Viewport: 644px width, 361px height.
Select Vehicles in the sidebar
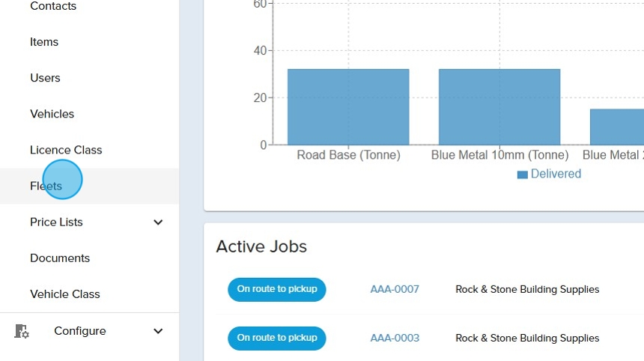coord(52,114)
